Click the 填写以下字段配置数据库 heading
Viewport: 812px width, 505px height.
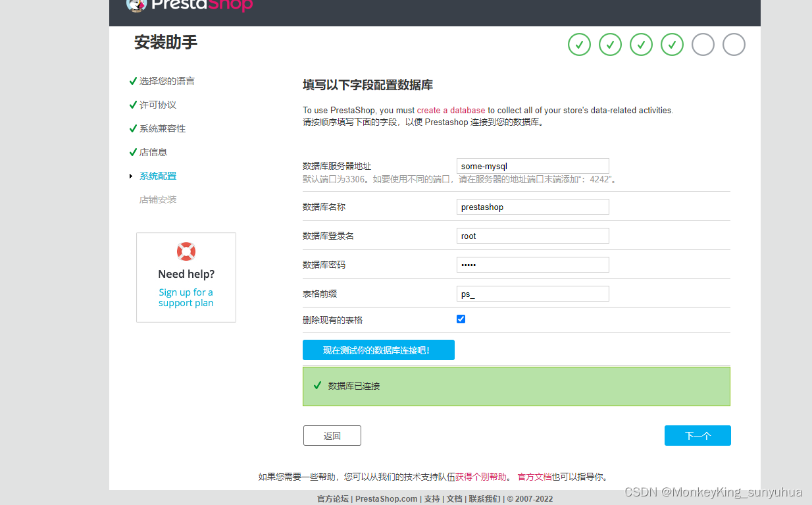point(368,85)
